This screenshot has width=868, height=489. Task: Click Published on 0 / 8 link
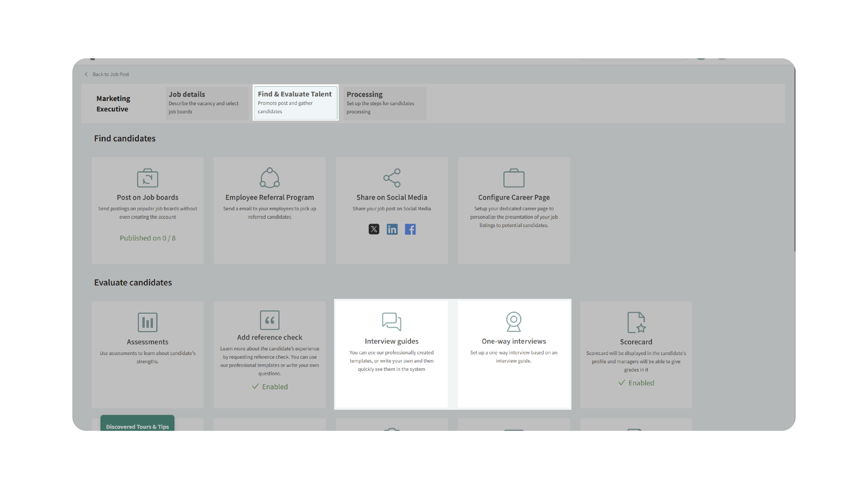(147, 238)
